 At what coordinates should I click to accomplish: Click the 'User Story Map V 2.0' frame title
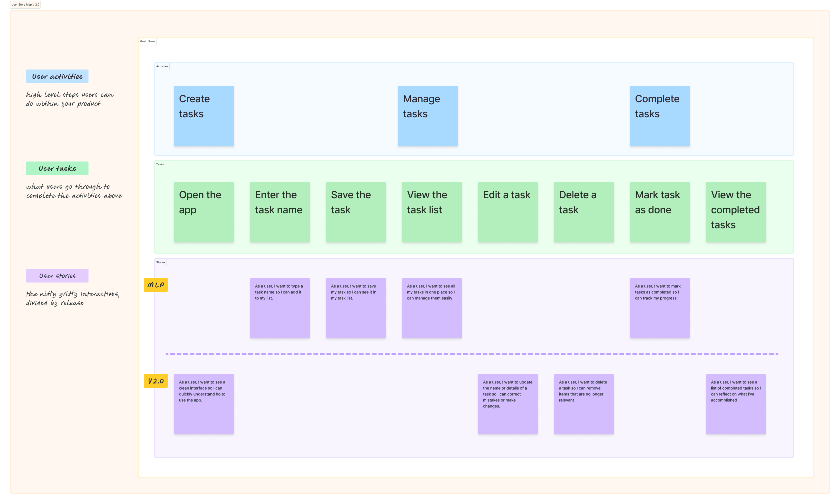click(25, 5)
